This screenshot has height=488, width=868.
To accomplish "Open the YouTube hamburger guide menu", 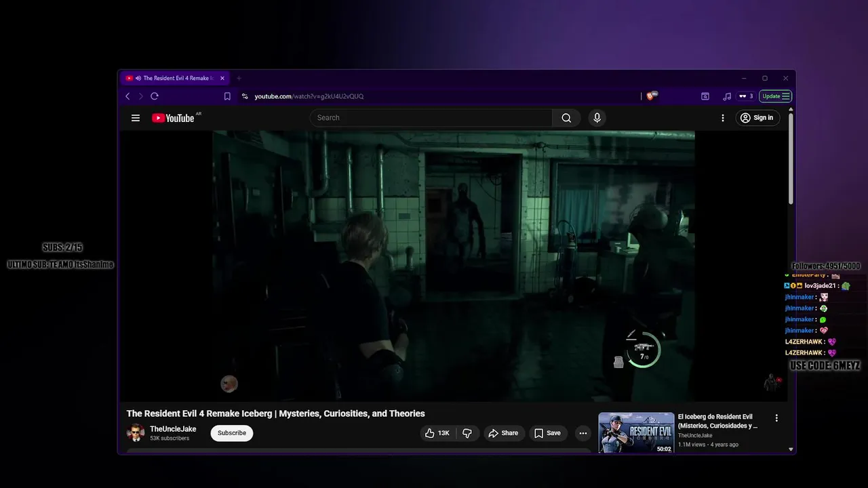I will (x=136, y=118).
